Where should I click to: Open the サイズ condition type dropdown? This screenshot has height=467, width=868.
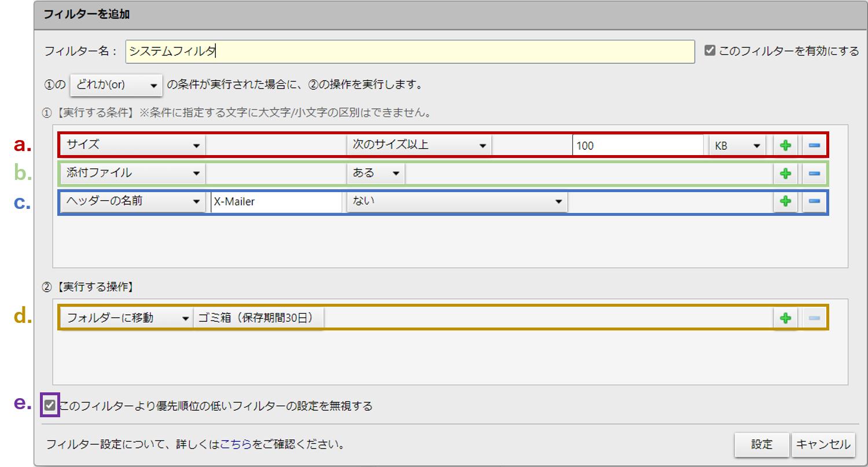pyautogui.click(x=133, y=145)
